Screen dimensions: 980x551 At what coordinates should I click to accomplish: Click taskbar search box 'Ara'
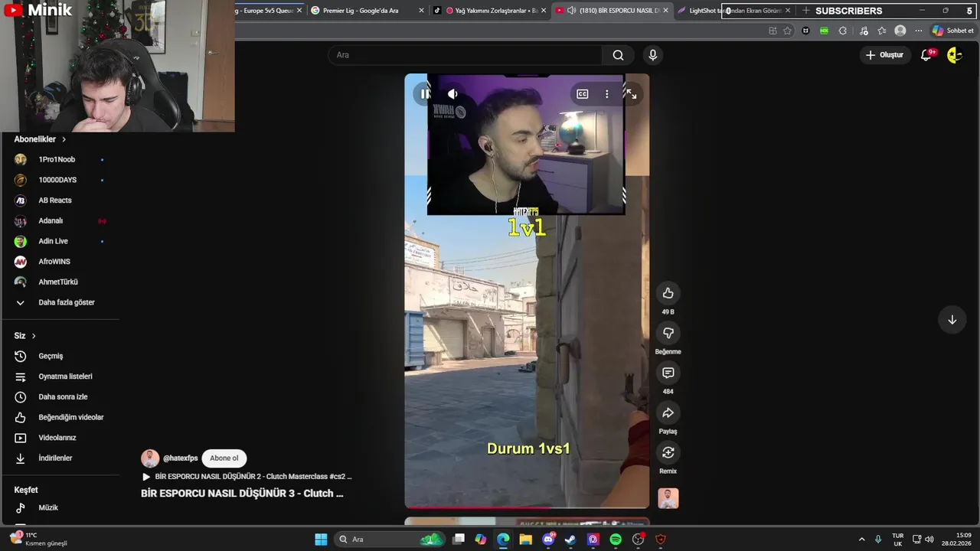390,540
